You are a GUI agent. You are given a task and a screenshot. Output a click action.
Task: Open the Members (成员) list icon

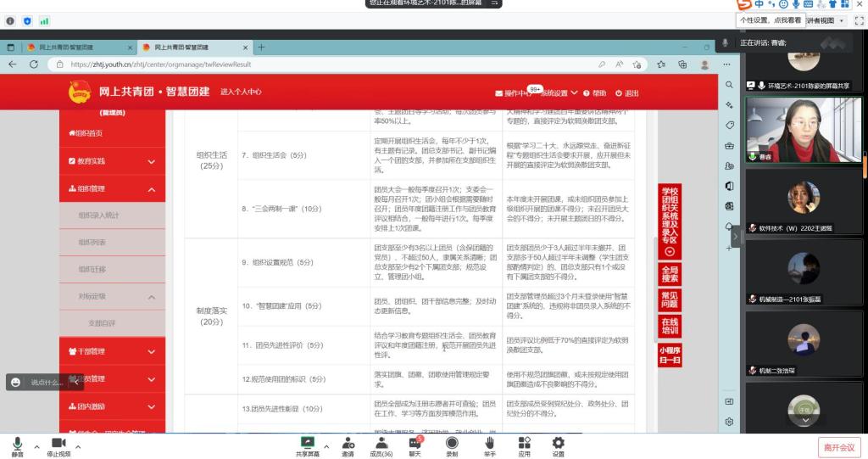pos(381,442)
